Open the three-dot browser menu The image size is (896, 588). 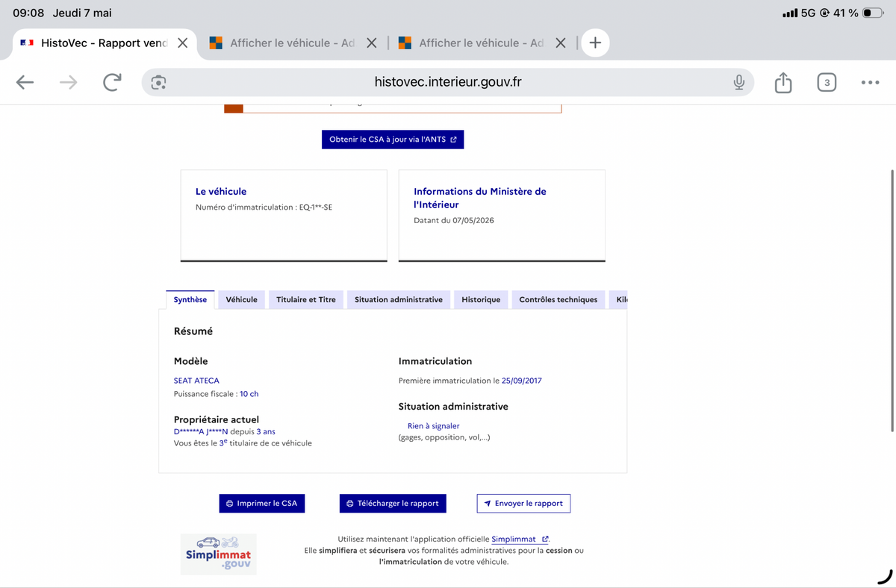point(870,83)
